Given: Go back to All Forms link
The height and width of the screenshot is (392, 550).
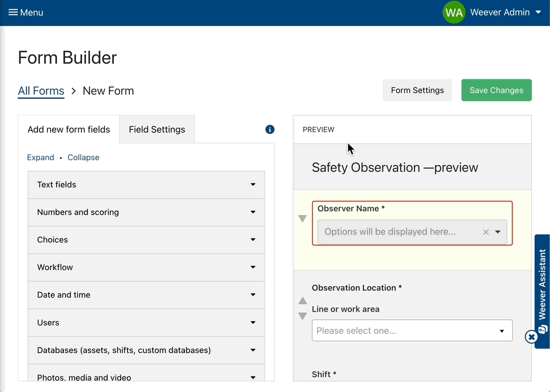Looking at the screenshot, I should tap(41, 91).
